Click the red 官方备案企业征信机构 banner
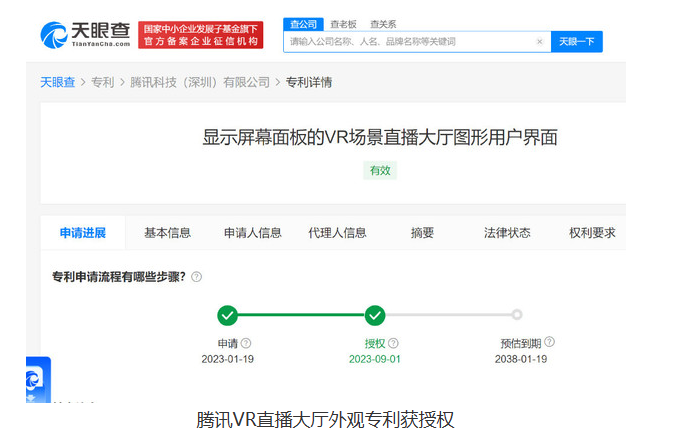Screen dimensions: 681x443 point(201,35)
